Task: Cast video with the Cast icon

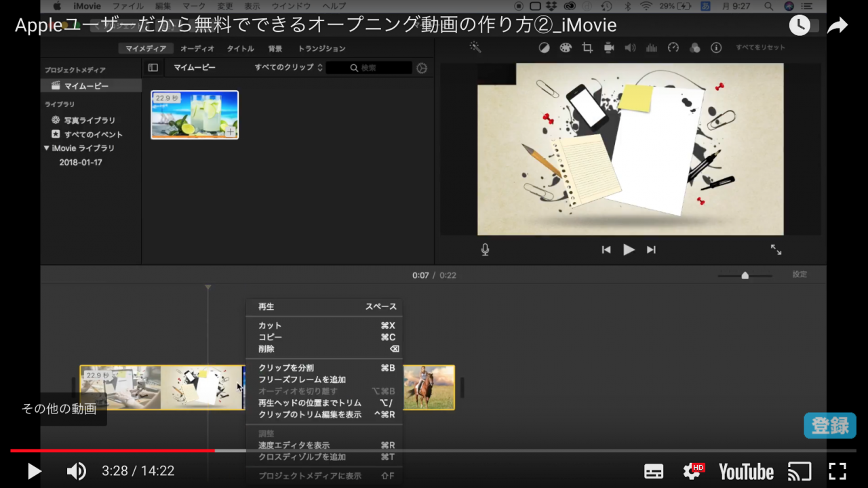Action: 800,471
